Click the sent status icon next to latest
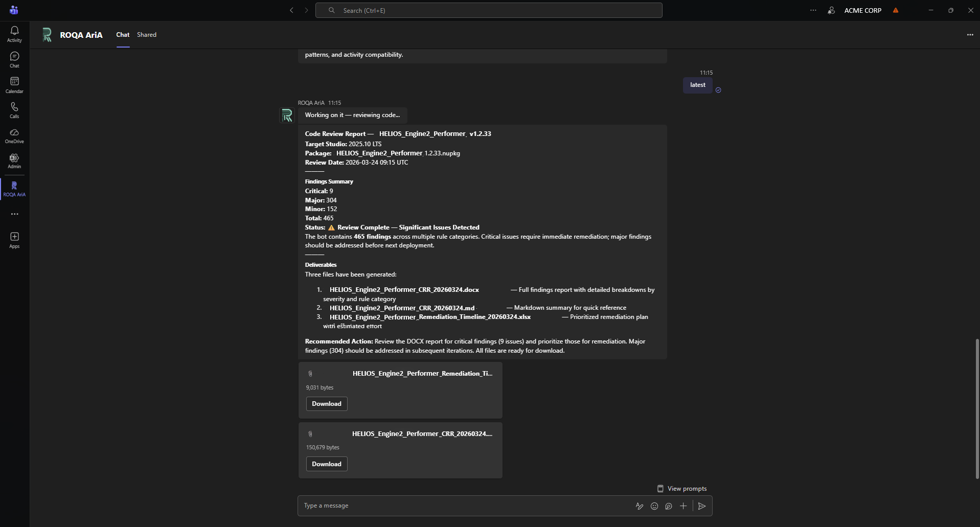The image size is (980, 527). 718,90
